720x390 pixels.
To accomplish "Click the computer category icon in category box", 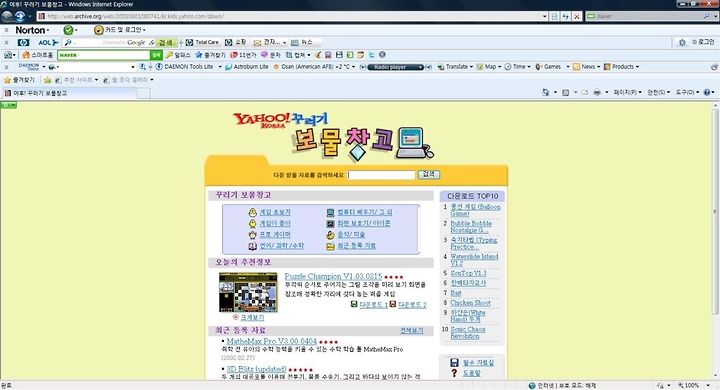I will point(330,212).
